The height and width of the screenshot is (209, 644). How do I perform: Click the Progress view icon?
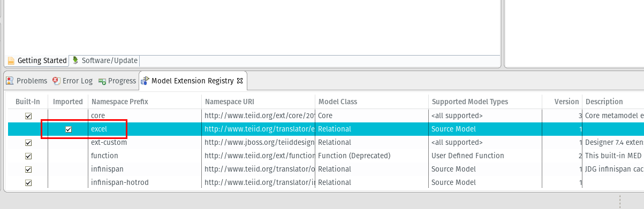pos(102,81)
